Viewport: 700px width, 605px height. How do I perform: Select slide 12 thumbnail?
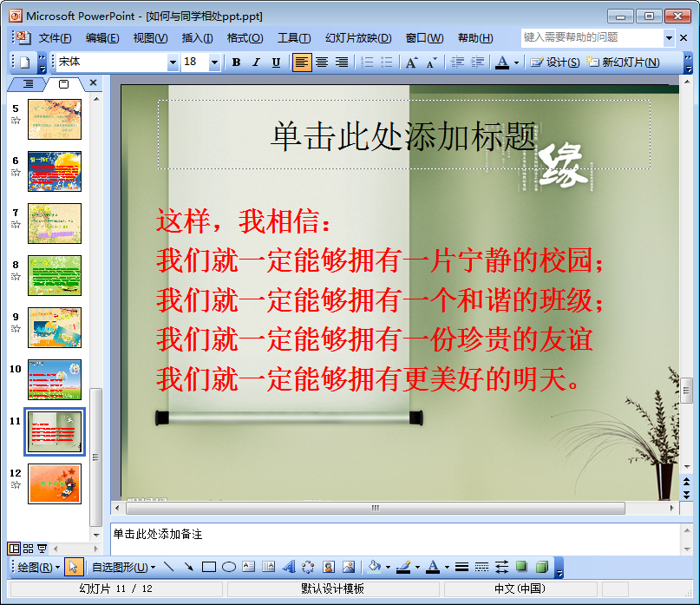[x=55, y=483]
